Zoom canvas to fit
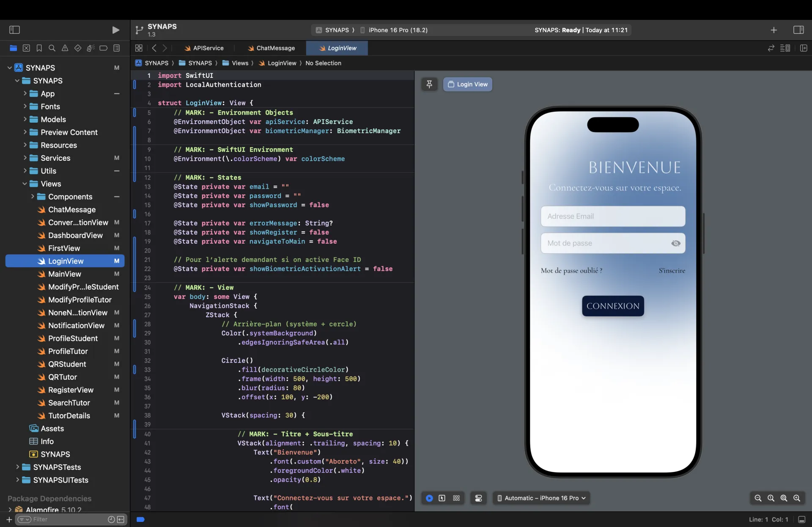Viewport: 812px width, 527px height. pyautogui.click(x=784, y=498)
